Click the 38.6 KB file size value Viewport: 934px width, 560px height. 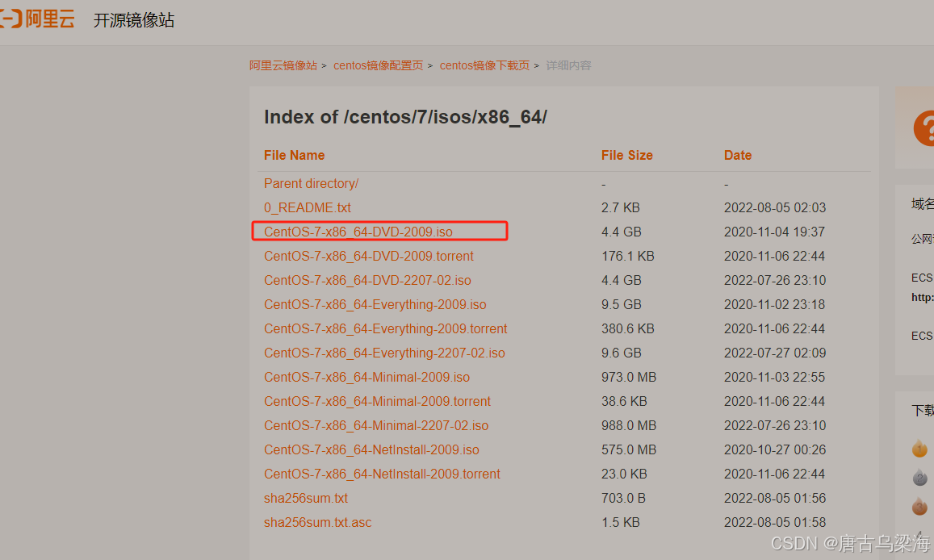[624, 401]
